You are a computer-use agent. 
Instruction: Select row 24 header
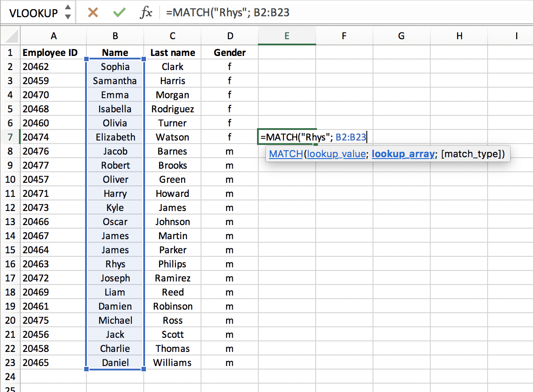[x=10, y=377]
